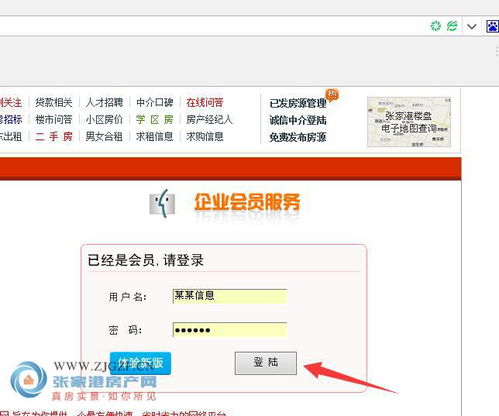Image resolution: width=499 pixels, height=416 pixels.
Task: Expand the address bar dropdown chevron
Action: pos(472,26)
